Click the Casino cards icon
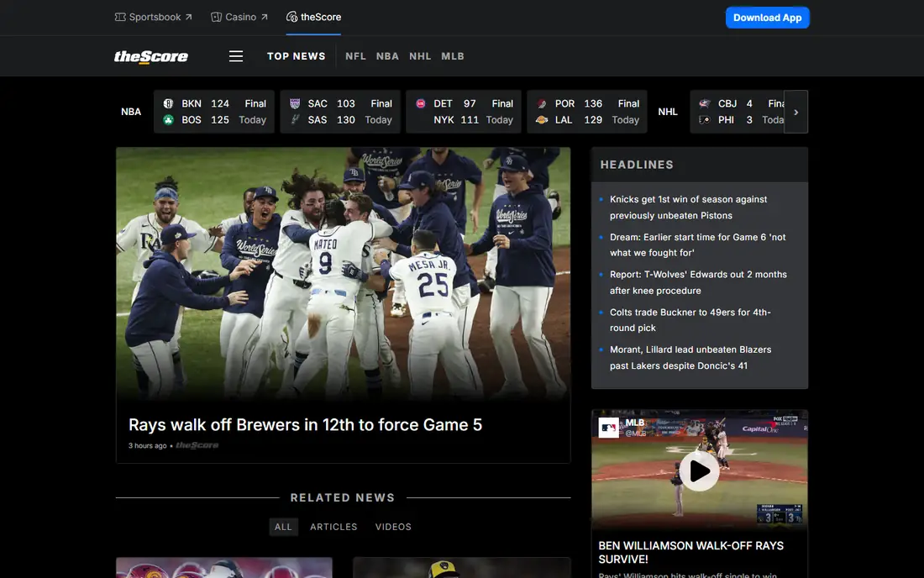This screenshot has height=578, width=924. [216, 17]
